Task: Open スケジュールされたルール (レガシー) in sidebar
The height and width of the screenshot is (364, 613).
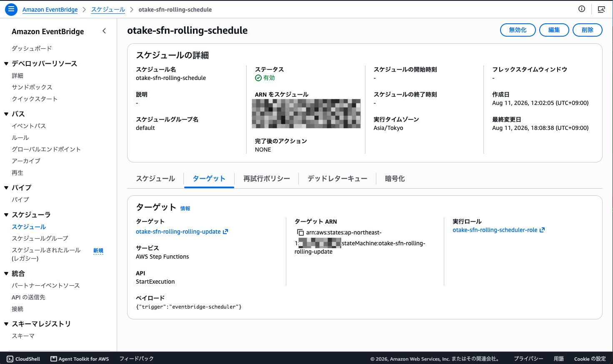Action: pyautogui.click(x=46, y=254)
